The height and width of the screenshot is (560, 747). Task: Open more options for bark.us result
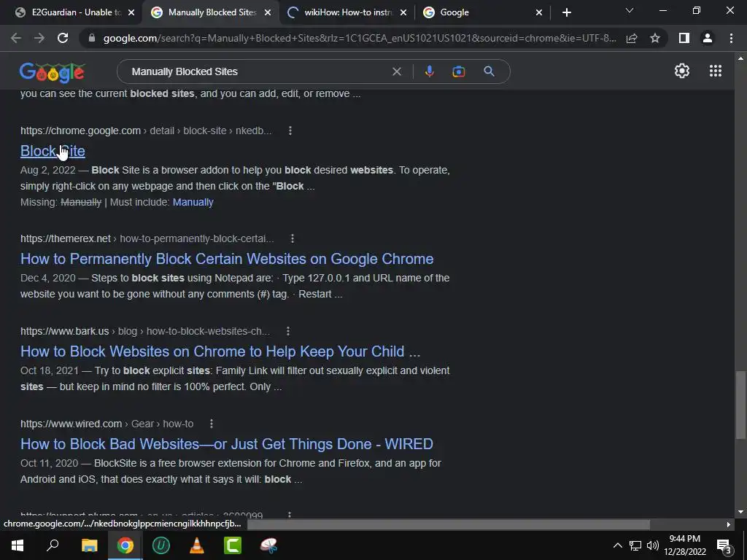pos(288,331)
